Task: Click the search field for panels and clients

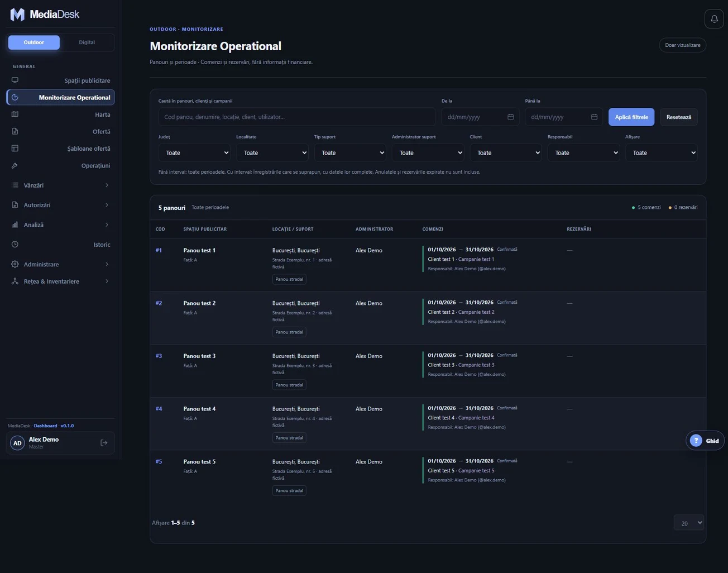Action: tap(297, 117)
